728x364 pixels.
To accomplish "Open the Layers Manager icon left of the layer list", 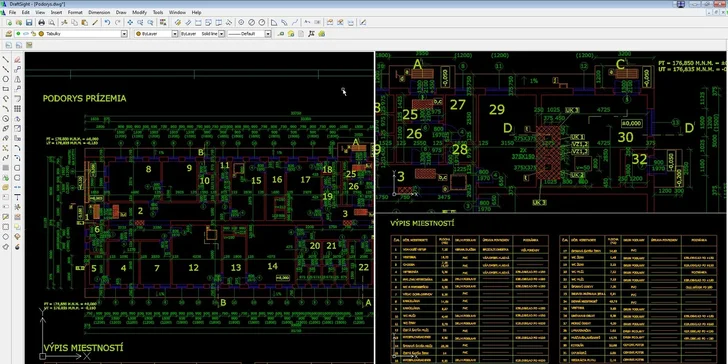I will tap(9, 33).
